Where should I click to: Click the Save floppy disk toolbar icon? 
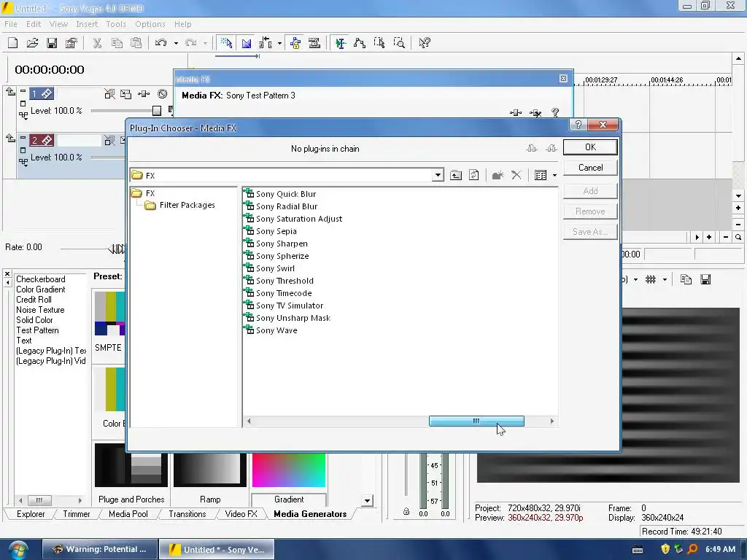point(52,43)
